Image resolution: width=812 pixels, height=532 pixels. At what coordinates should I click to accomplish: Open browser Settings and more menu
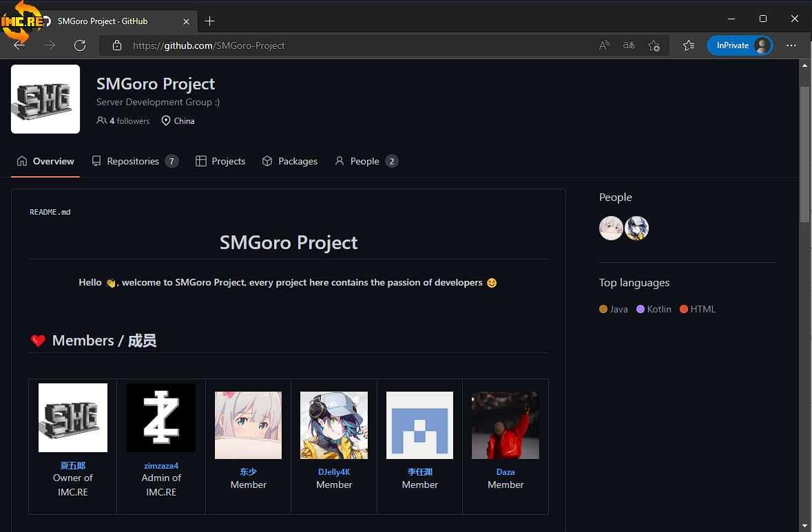(x=791, y=45)
